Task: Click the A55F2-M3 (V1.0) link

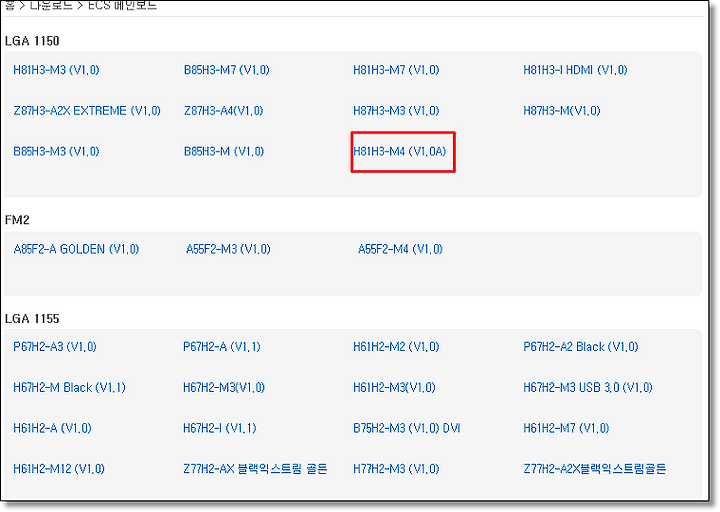Action: [x=228, y=249]
